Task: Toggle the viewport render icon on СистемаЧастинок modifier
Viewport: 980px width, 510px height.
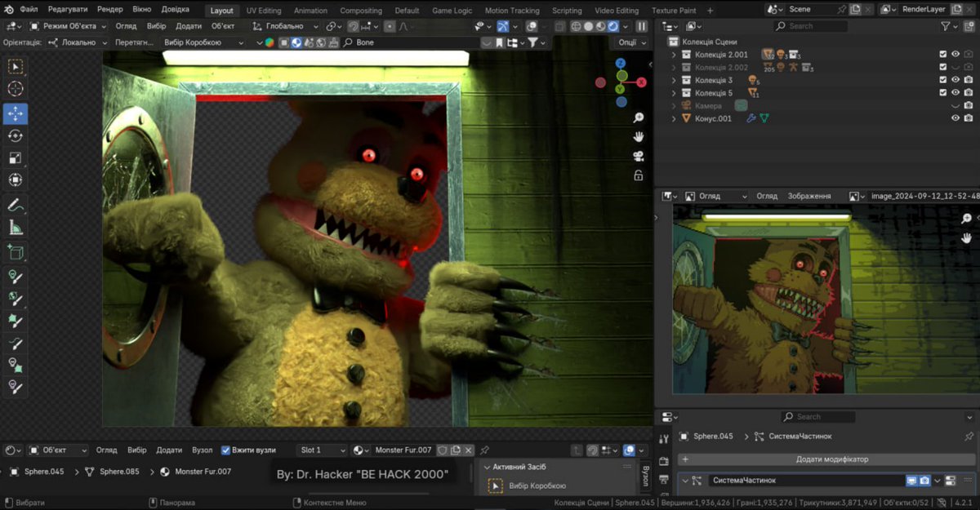Action: pos(924,481)
